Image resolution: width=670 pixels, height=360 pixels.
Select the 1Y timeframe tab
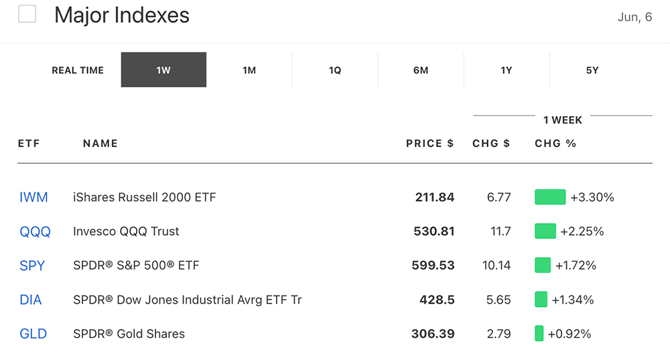click(506, 70)
